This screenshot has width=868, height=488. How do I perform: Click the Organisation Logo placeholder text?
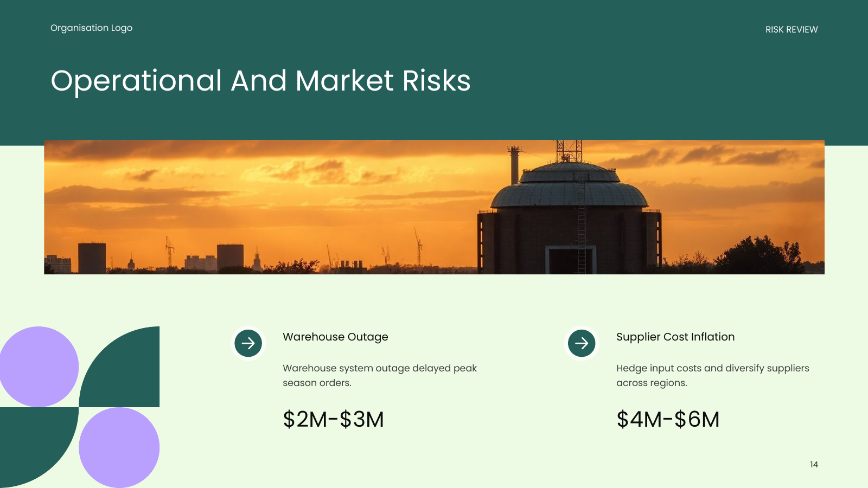[x=91, y=28]
